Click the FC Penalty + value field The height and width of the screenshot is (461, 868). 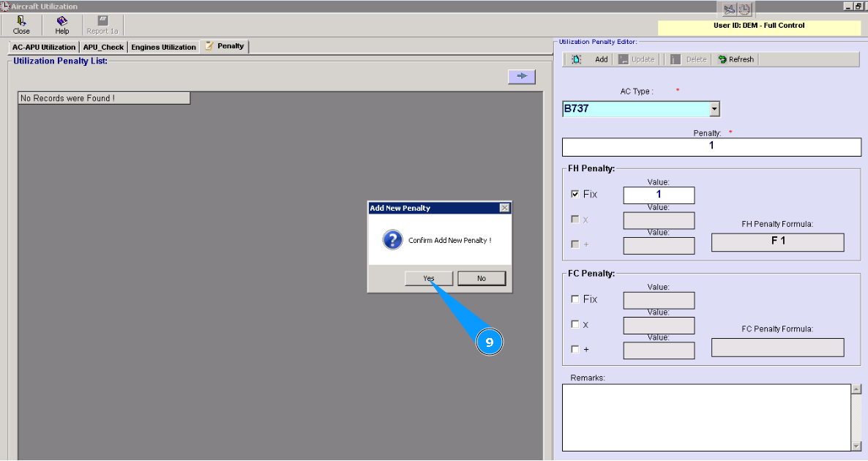pos(659,351)
